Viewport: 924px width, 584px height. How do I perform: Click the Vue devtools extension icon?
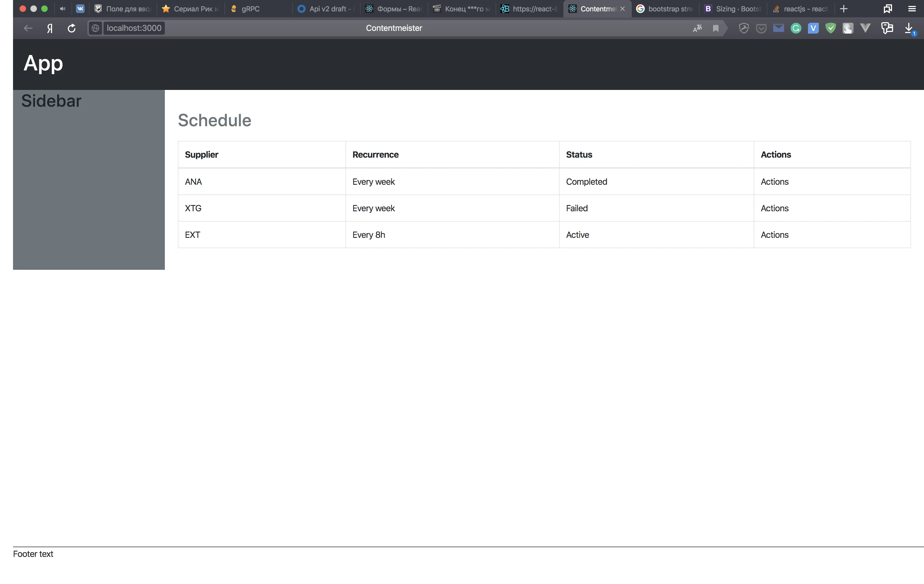click(x=865, y=28)
